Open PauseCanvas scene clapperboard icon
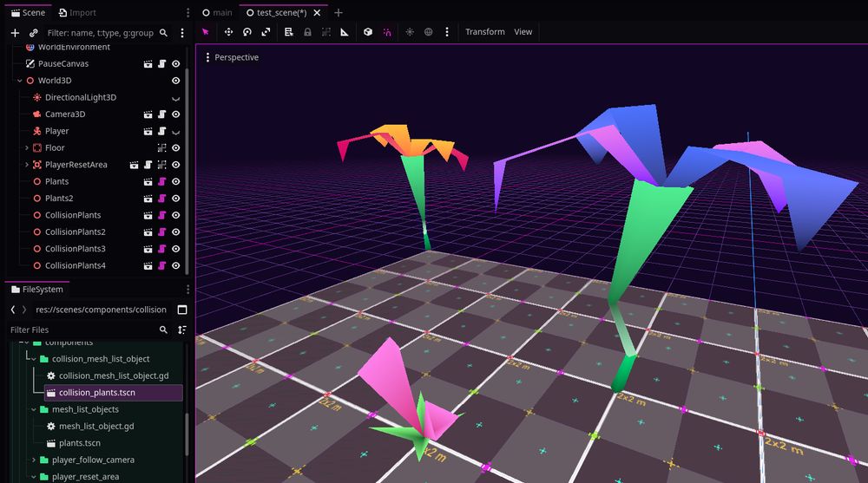Image resolution: width=868 pixels, height=483 pixels. point(148,64)
